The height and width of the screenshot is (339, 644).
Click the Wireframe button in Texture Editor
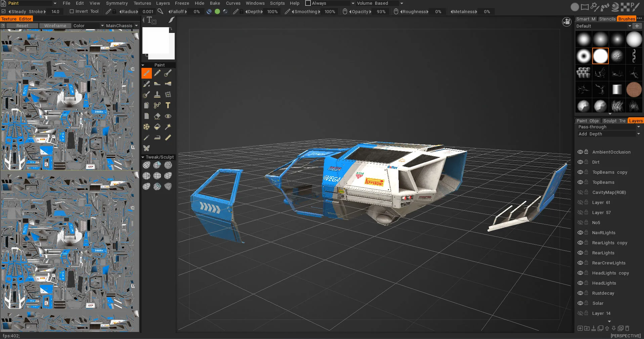coord(55,26)
